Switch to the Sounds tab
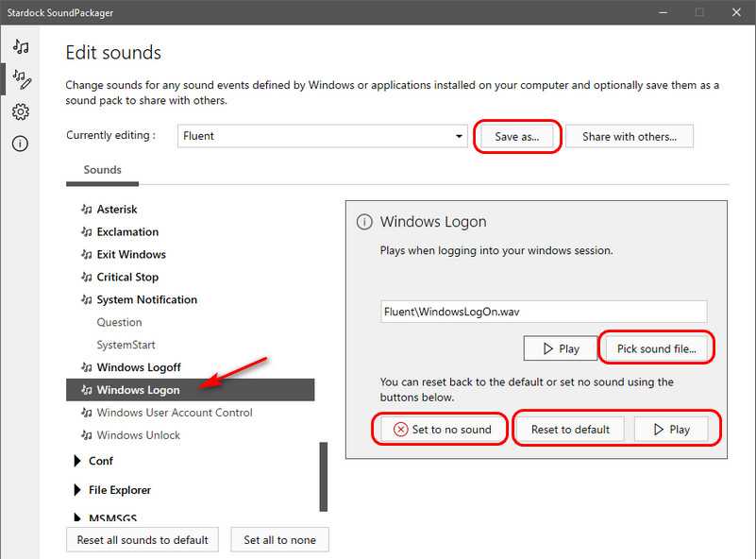756x559 pixels. coord(102,170)
